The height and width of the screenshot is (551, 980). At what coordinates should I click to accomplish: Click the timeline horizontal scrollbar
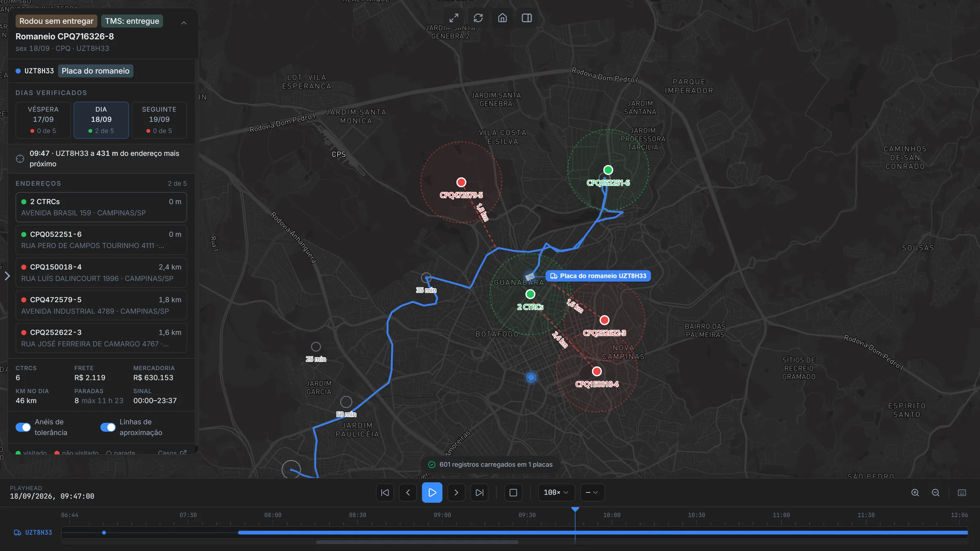(417, 542)
